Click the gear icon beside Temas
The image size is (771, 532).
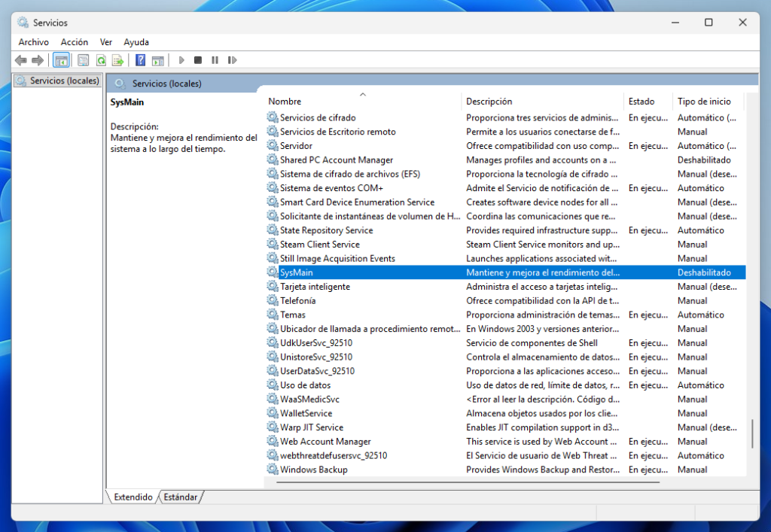(x=273, y=315)
